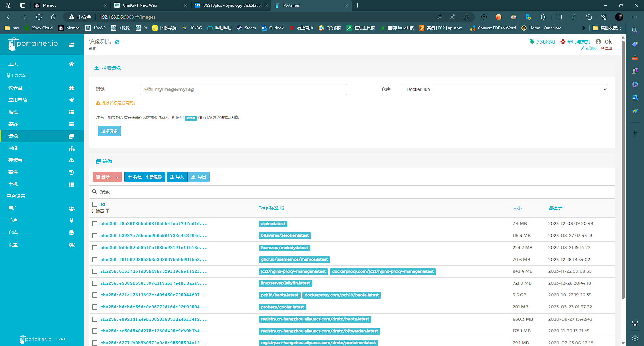Add page to favorites star icon
This screenshot has width=644, height=346.
coord(466,17)
